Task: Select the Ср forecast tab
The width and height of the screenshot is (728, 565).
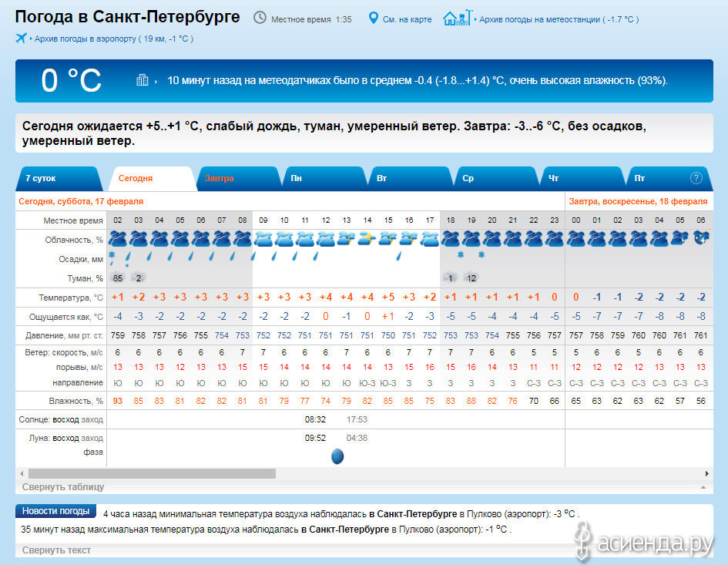Action: tap(496, 178)
